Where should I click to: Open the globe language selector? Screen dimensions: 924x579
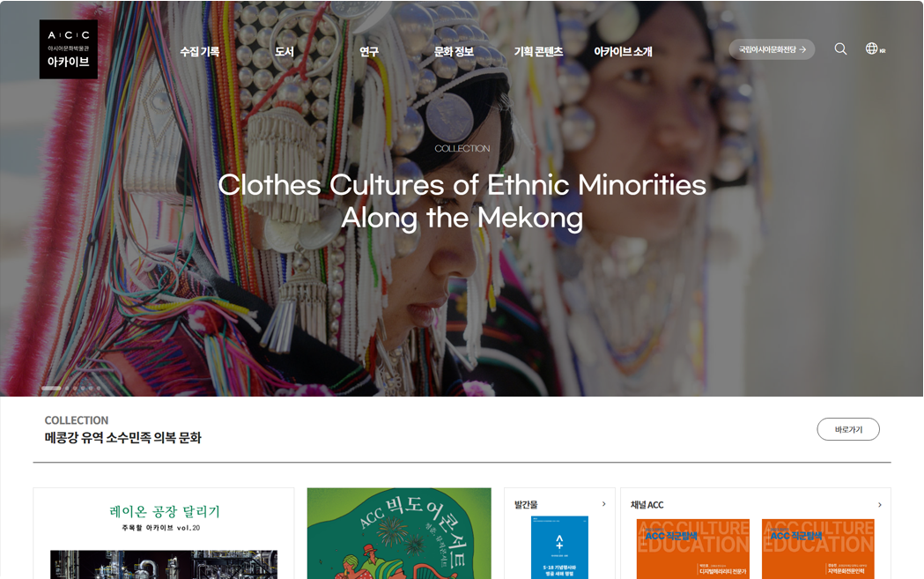[875, 49]
